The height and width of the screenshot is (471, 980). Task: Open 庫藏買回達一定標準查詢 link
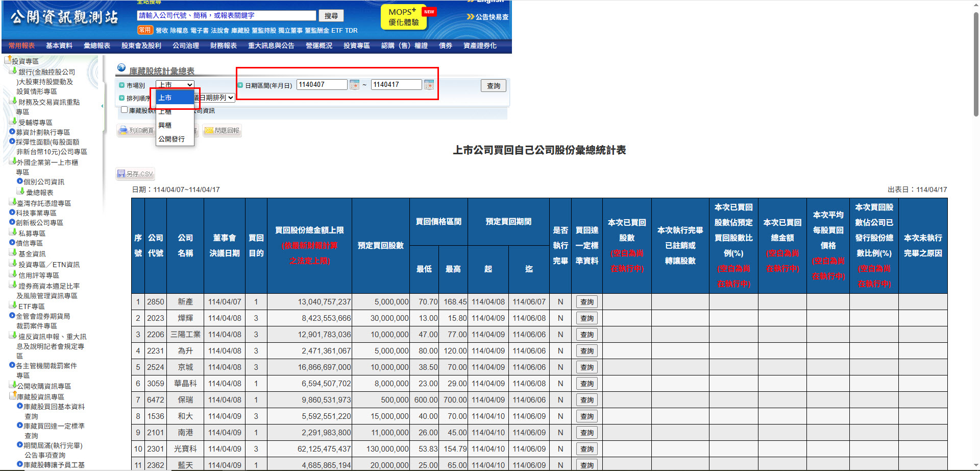click(x=54, y=431)
